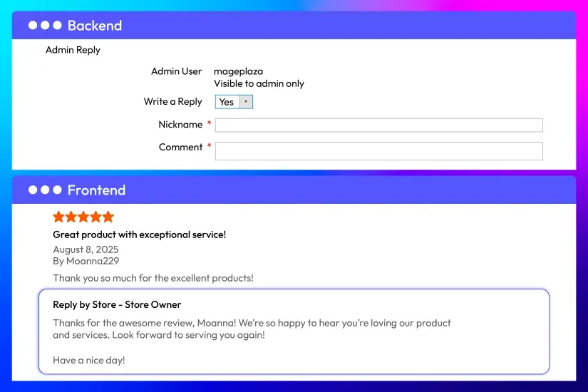
Task: Click the review title about exceptional service
Action: [x=139, y=234]
